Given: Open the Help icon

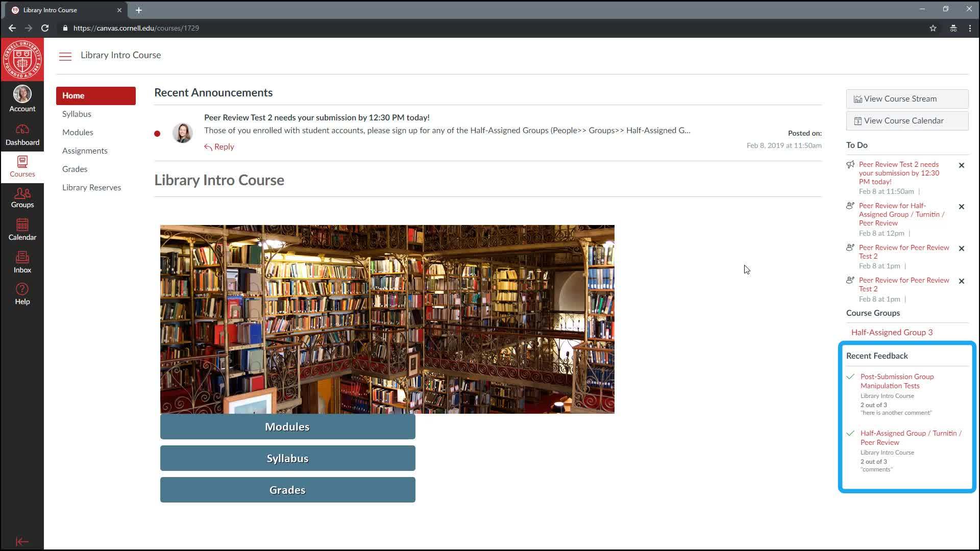Looking at the screenshot, I should pos(22,293).
